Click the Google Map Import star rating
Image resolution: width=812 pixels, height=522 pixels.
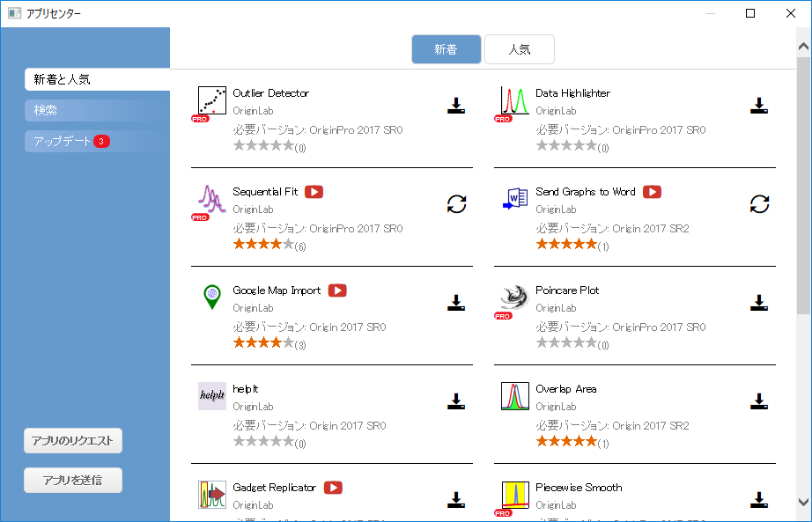(x=263, y=342)
